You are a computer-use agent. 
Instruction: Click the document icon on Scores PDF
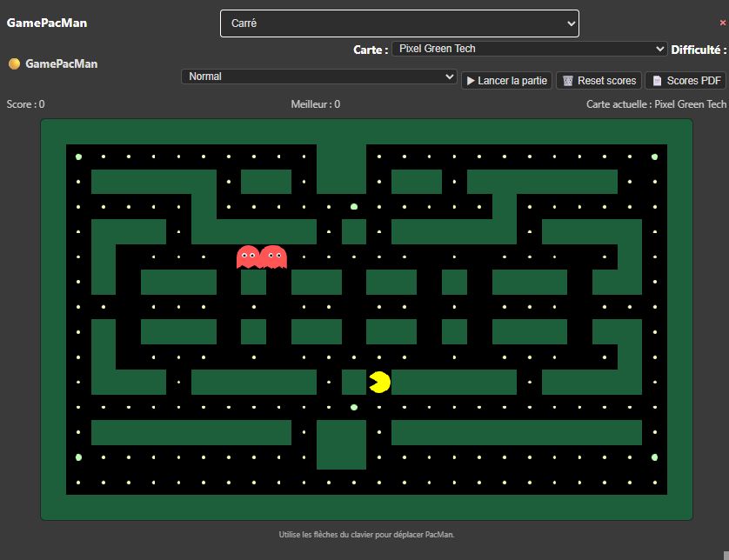point(657,81)
